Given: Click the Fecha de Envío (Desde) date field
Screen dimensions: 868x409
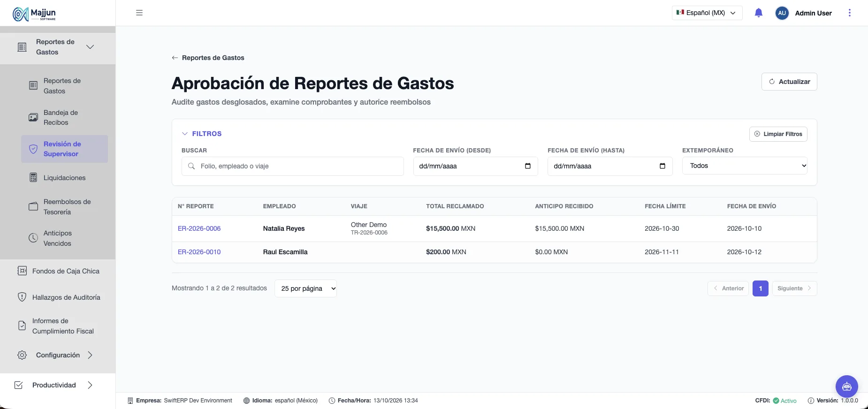Looking at the screenshot, I should (475, 166).
